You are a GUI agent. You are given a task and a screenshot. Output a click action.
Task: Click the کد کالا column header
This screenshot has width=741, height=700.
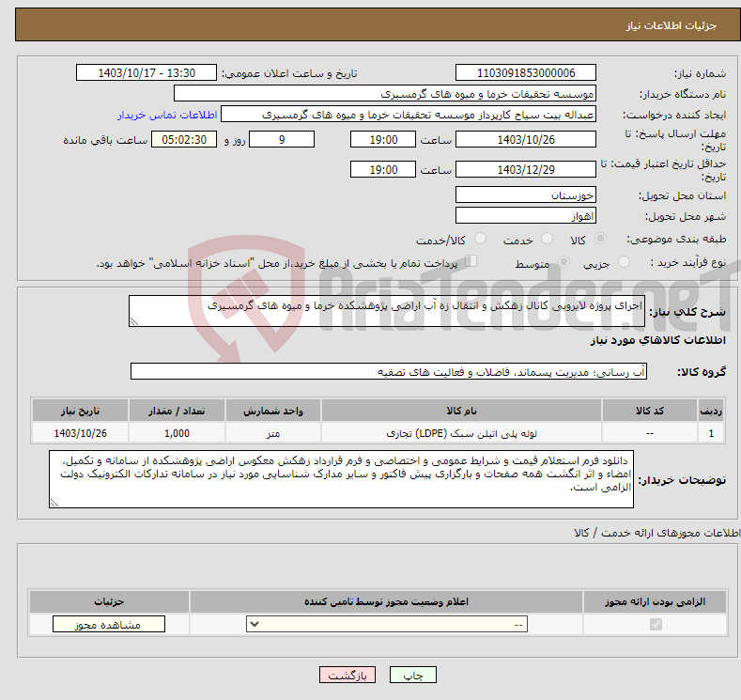[x=650, y=411]
